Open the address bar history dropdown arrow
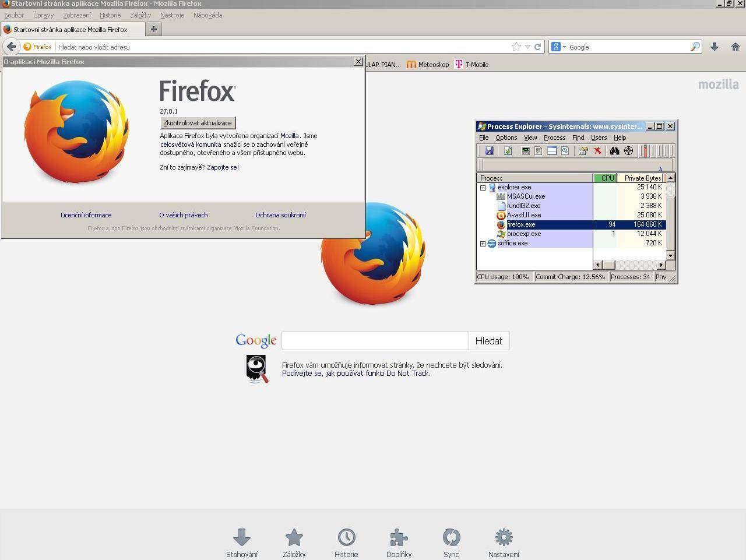 coord(527,47)
